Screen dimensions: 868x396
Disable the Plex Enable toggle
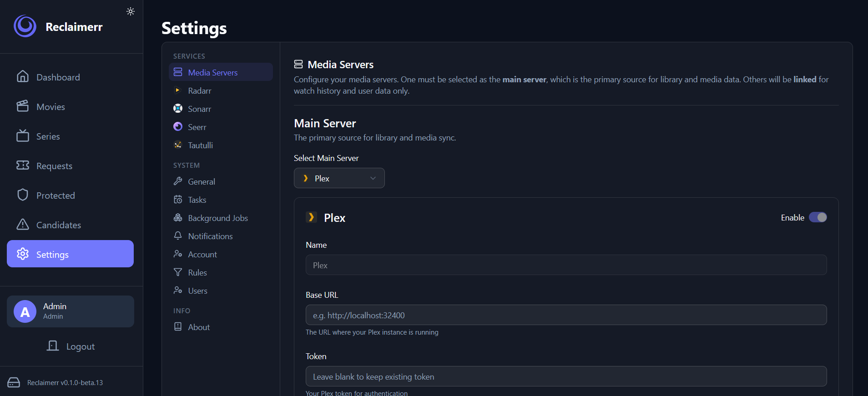(x=818, y=217)
